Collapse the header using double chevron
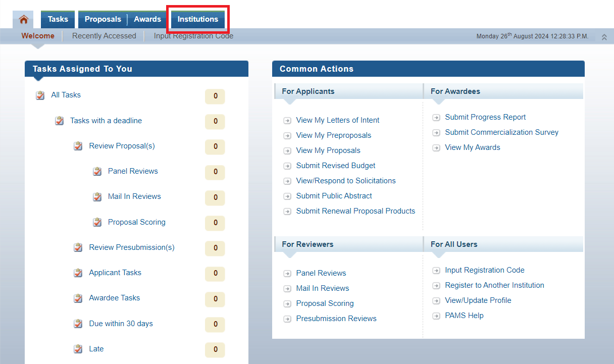614x364 pixels. 604,37
